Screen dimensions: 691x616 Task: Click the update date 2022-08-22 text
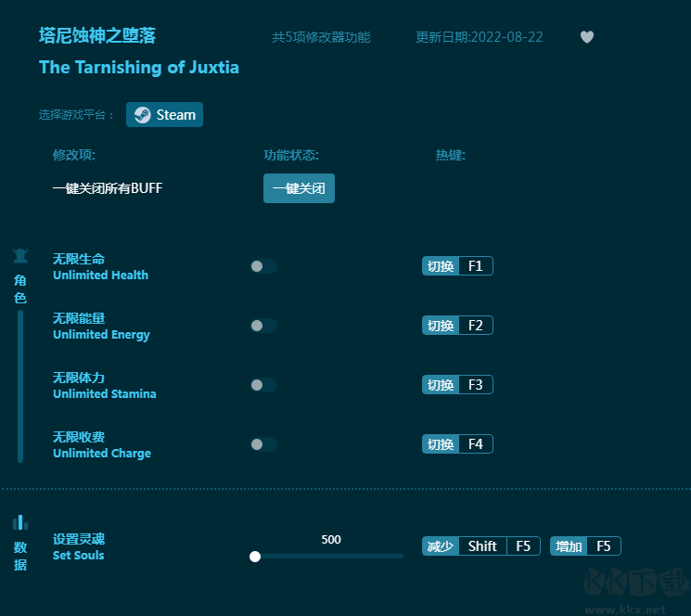(480, 37)
